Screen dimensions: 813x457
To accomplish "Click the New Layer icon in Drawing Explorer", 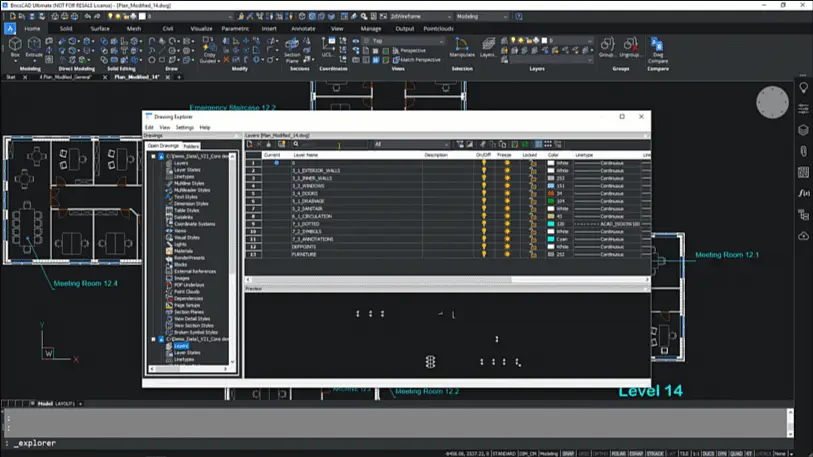I will 249,144.
